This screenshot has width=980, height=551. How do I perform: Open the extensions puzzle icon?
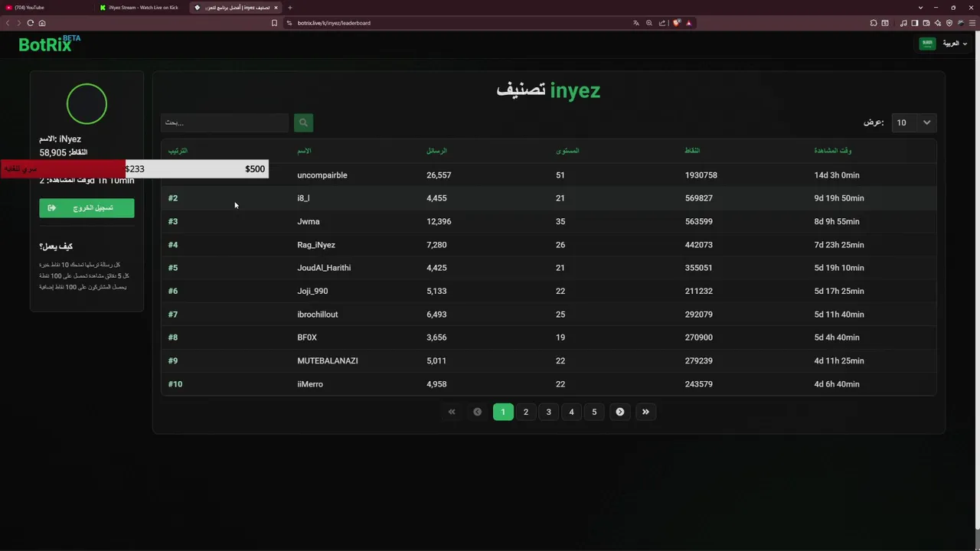(x=874, y=23)
